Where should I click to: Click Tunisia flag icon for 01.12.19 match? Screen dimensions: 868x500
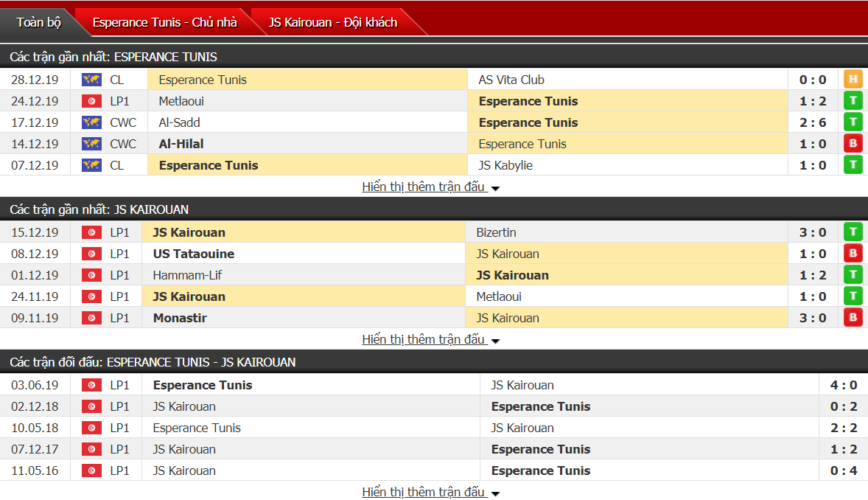point(91,275)
